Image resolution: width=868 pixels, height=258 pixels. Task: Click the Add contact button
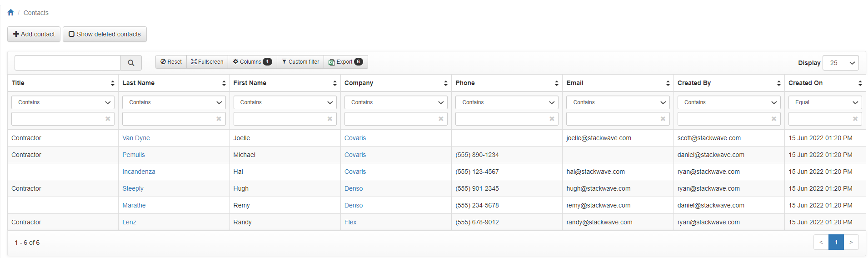click(34, 34)
